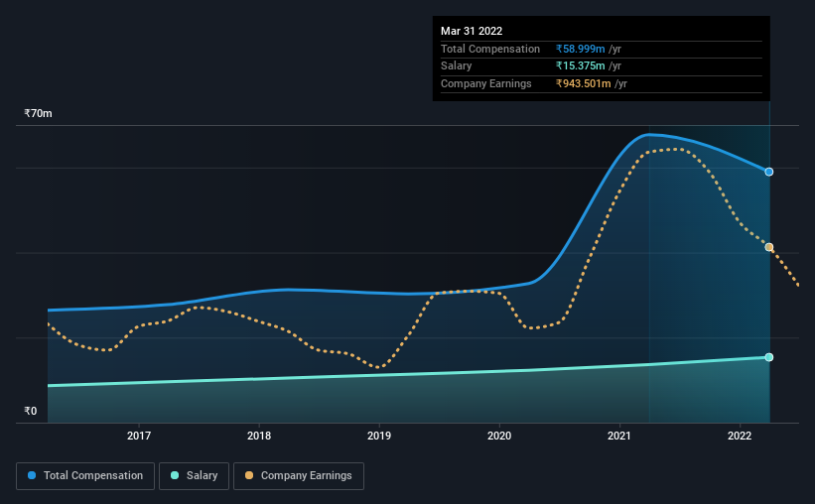Click the blue dot in Total Compensation legend
Viewport: 815px width, 504px height.
32,475
